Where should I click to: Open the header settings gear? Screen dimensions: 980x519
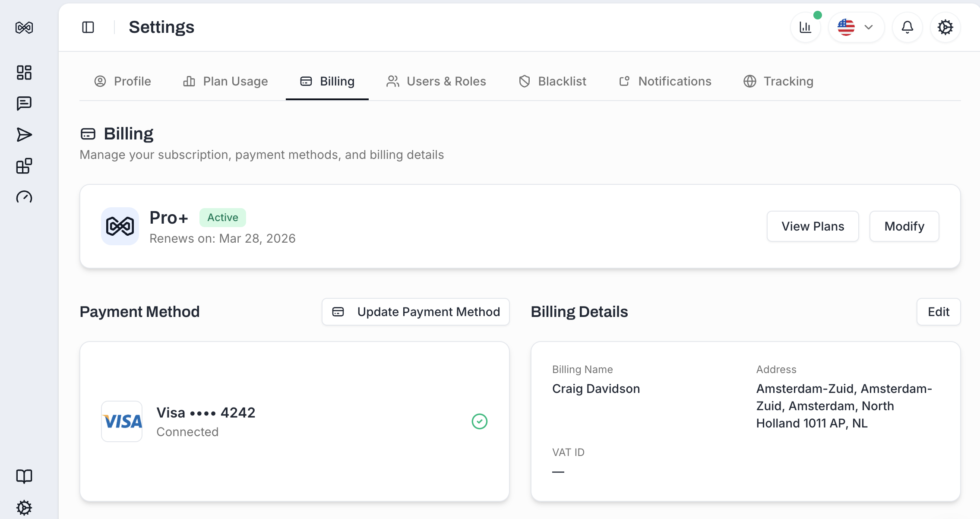click(945, 27)
